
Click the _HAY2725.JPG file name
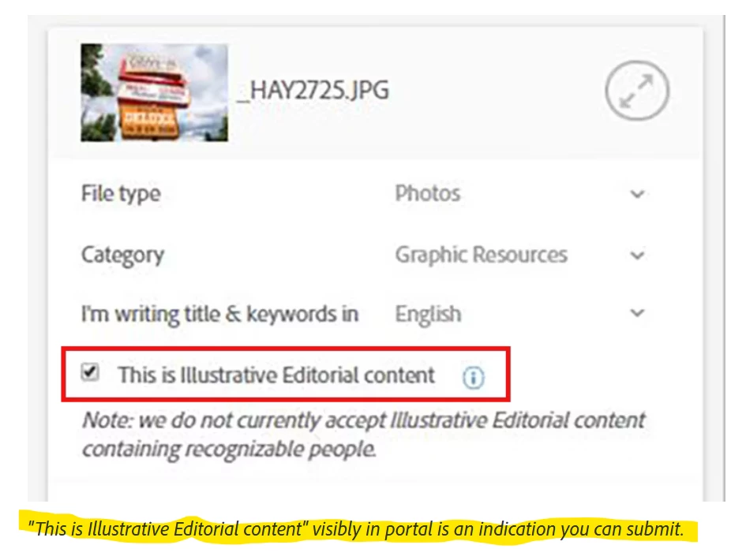[313, 91]
